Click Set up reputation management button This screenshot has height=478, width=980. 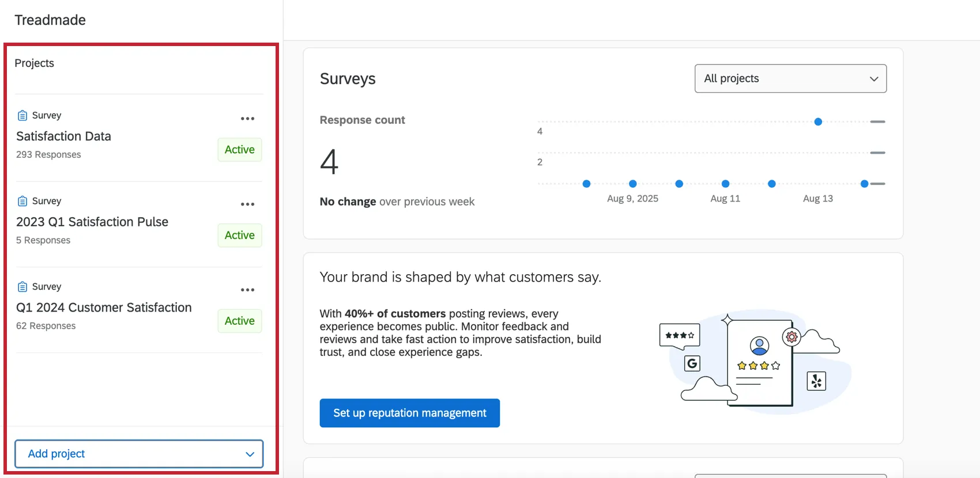point(409,413)
